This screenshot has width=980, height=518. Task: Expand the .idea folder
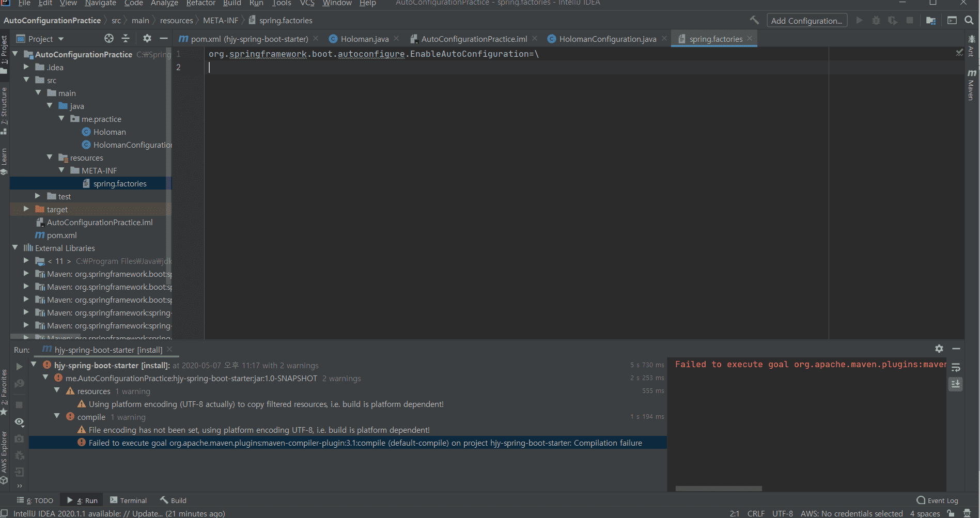coord(26,67)
